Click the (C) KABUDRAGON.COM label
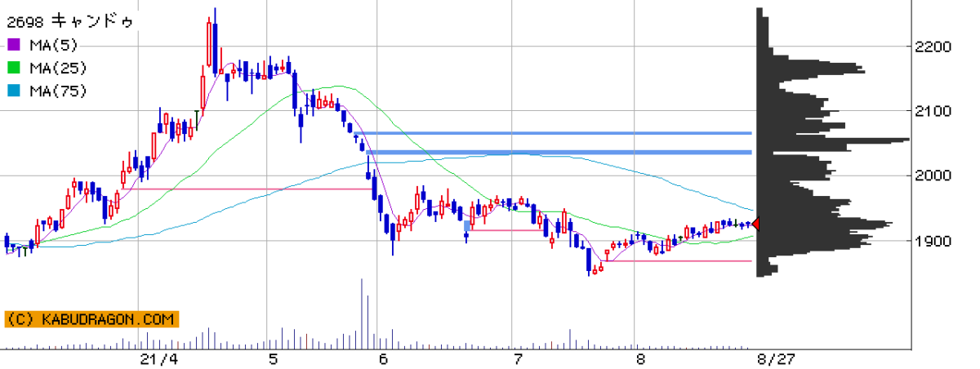This screenshot has width=980, height=369. pyautogui.click(x=91, y=320)
